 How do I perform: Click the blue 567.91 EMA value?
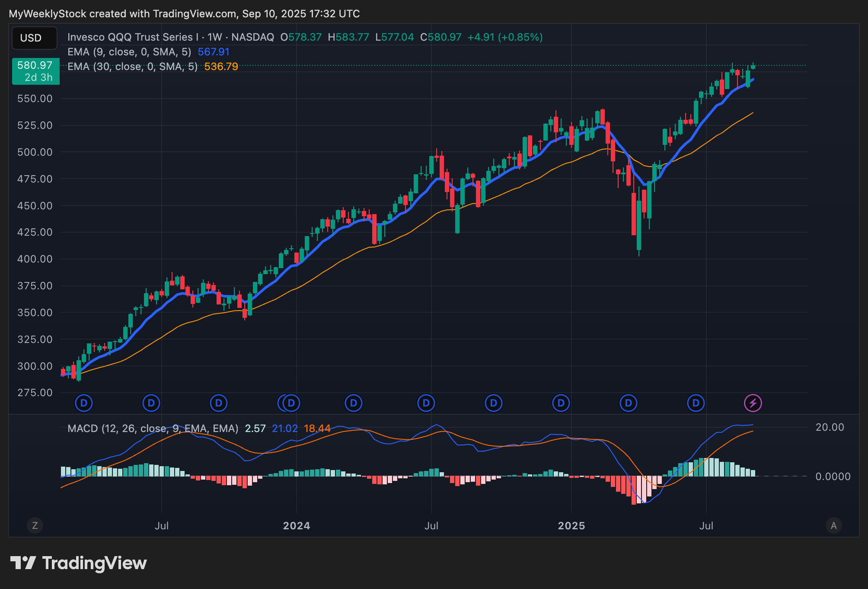point(214,52)
